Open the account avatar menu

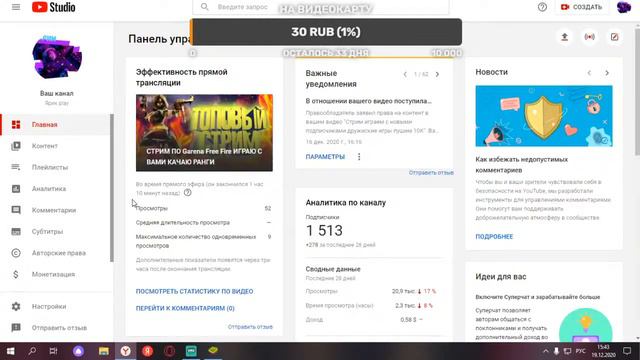pyautogui.click(x=624, y=7)
